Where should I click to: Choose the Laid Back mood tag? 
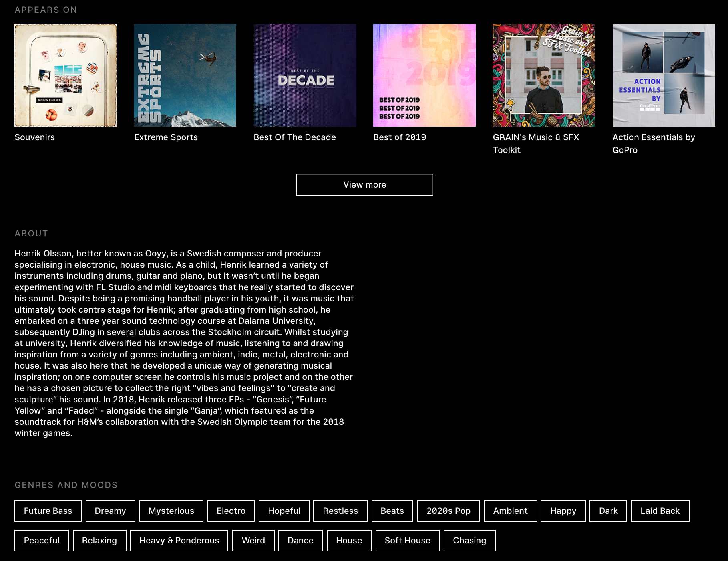(660, 511)
